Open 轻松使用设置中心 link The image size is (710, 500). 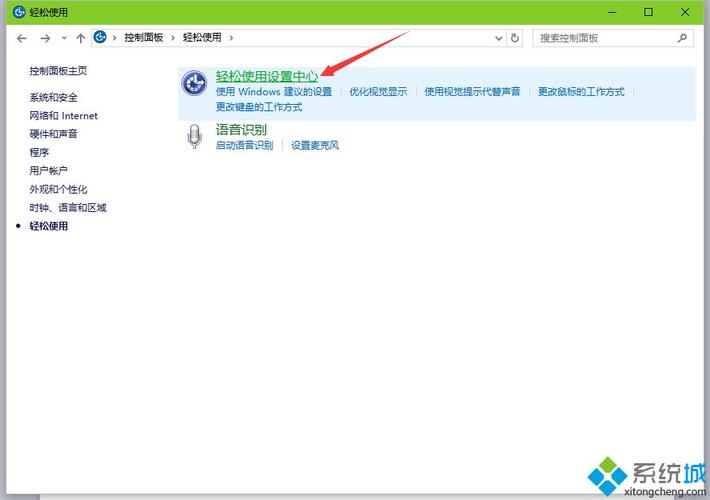267,76
